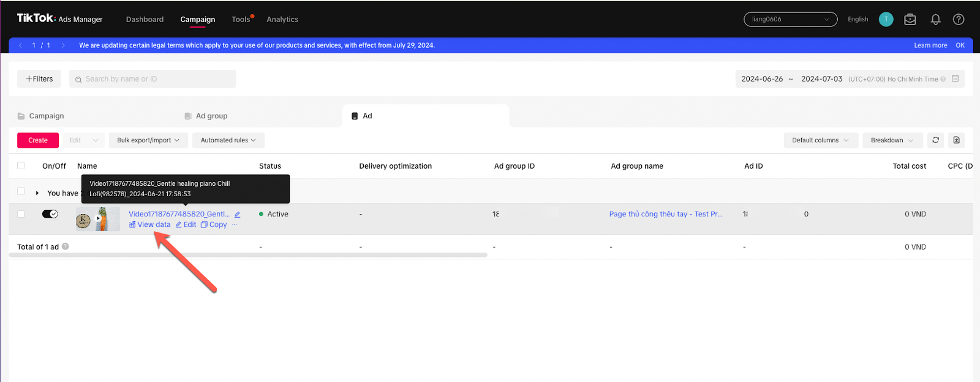Check the select-all header checkbox
The image size is (980, 382).
pyautogui.click(x=21, y=166)
